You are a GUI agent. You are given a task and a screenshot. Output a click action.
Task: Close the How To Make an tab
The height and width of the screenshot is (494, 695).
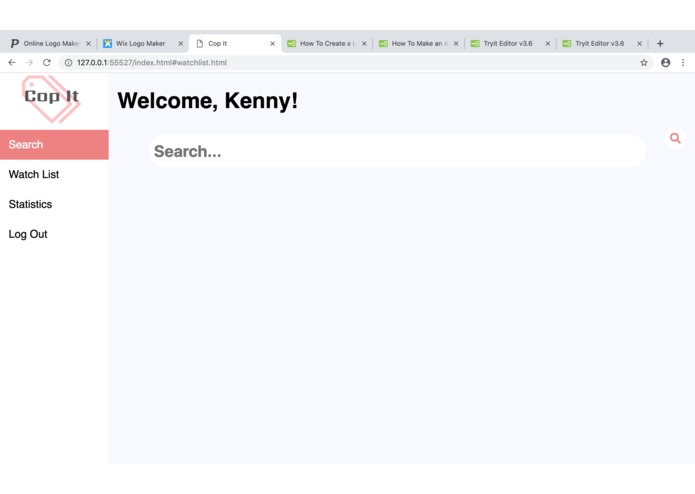coord(456,43)
